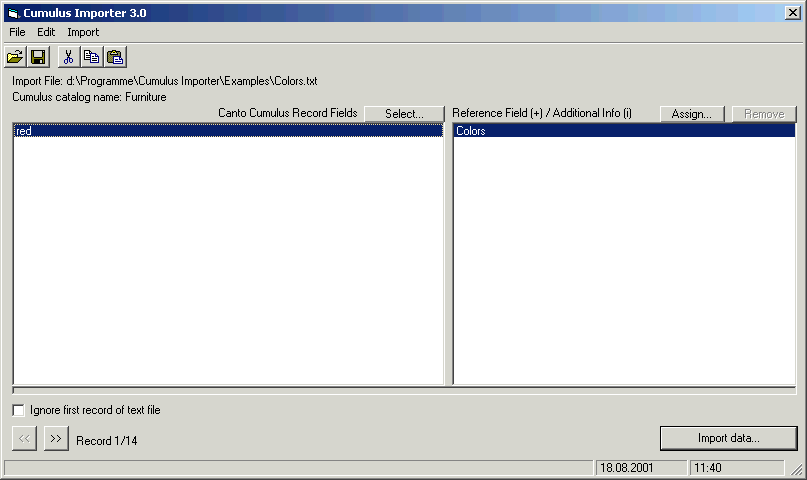Click the progress bar below the lists
Screen dimensions: 807x480
point(404,390)
